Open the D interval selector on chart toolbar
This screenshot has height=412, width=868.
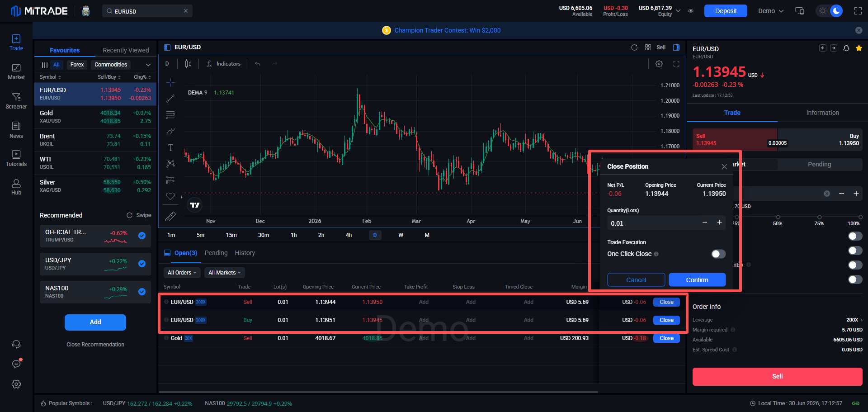click(167, 64)
